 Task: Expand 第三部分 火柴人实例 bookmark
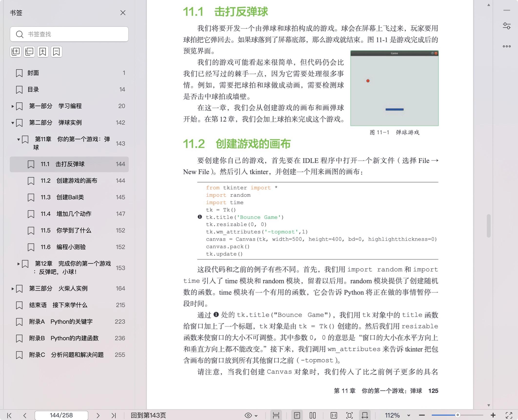coord(12,289)
